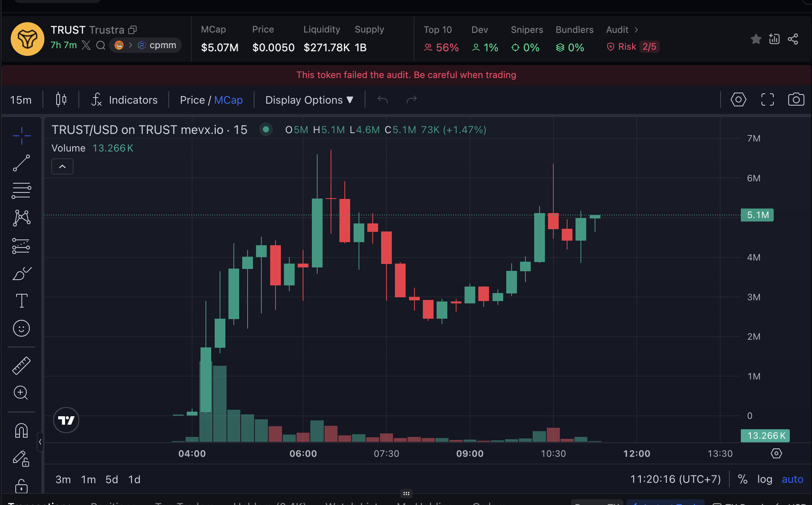This screenshot has height=505, width=812.
Task: Click the Top 10 holders 56% stat
Action: point(441,47)
